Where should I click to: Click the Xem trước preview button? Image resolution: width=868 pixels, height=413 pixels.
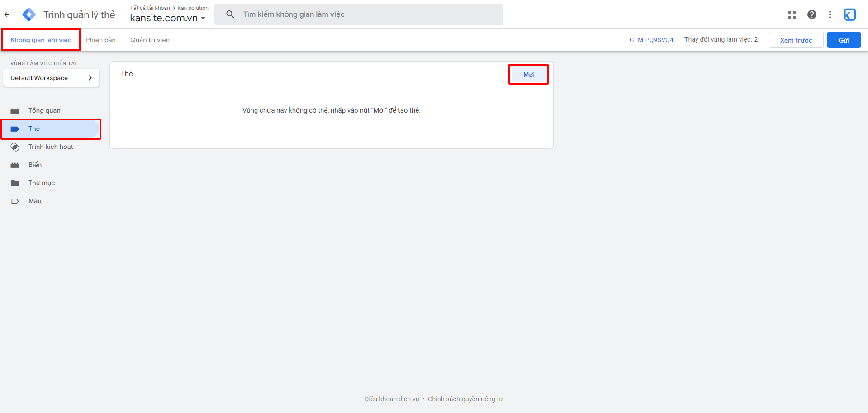point(796,40)
